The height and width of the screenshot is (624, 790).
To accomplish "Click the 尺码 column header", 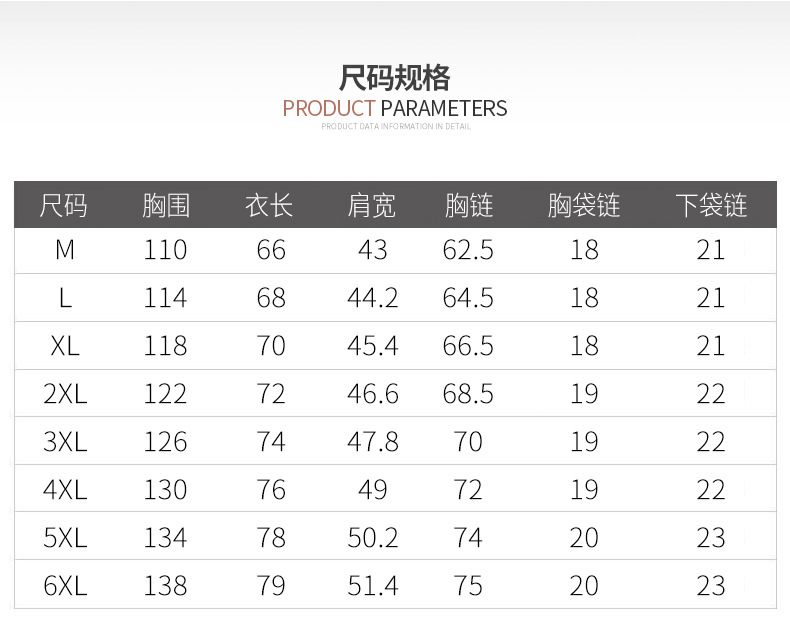I will pyautogui.click(x=64, y=206).
